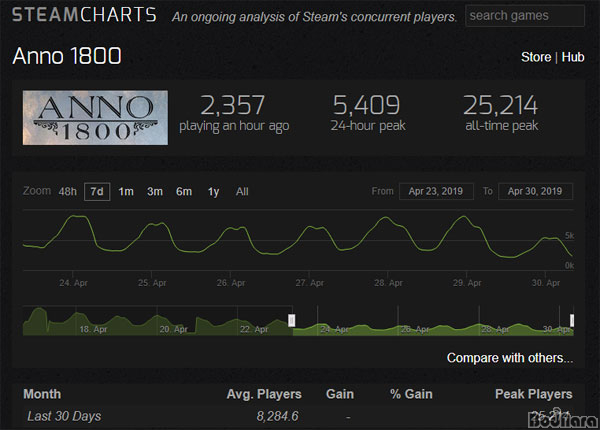Click the STEAMCHARTS logo
The image size is (600, 430).
84,15
